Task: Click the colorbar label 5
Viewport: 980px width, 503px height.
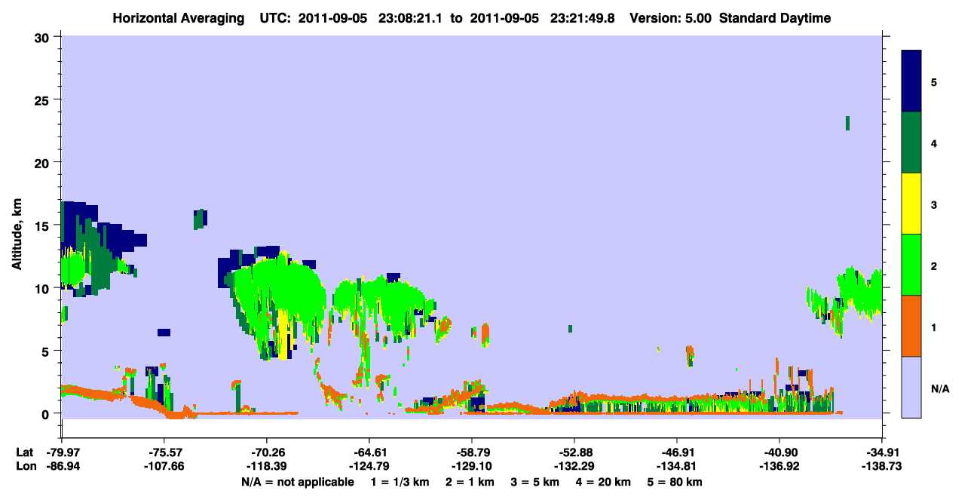Action: tap(934, 81)
